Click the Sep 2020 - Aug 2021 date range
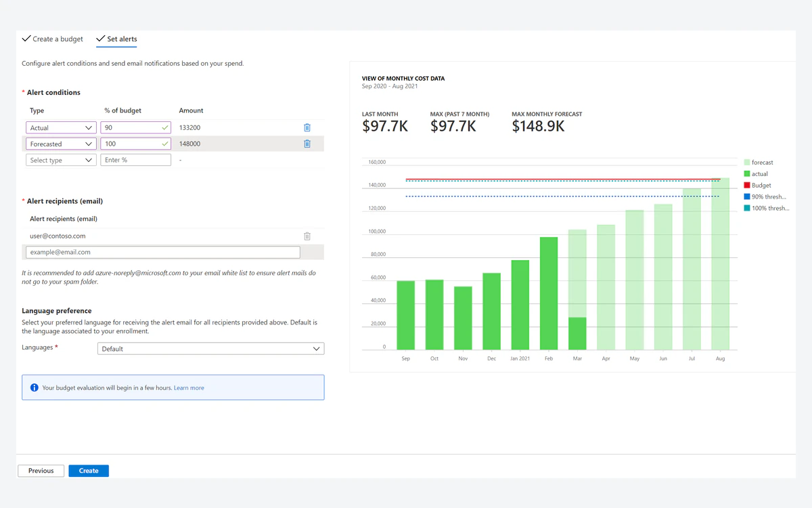 click(x=390, y=86)
